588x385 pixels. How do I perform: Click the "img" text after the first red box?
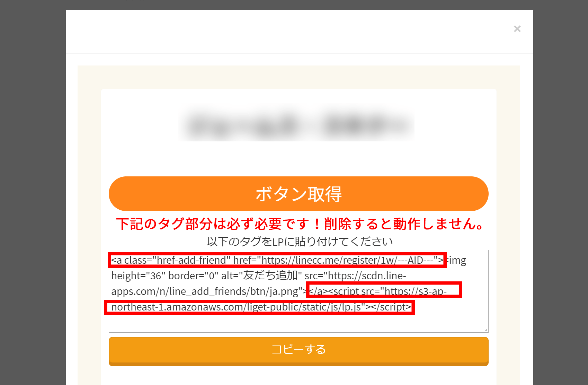pos(457,260)
